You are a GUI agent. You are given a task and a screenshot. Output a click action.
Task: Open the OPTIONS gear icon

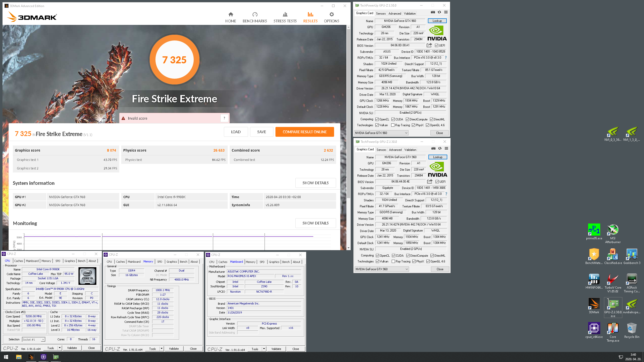(332, 14)
